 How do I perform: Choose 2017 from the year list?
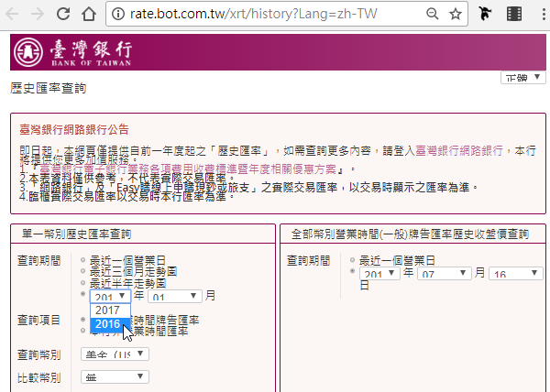[x=111, y=310]
